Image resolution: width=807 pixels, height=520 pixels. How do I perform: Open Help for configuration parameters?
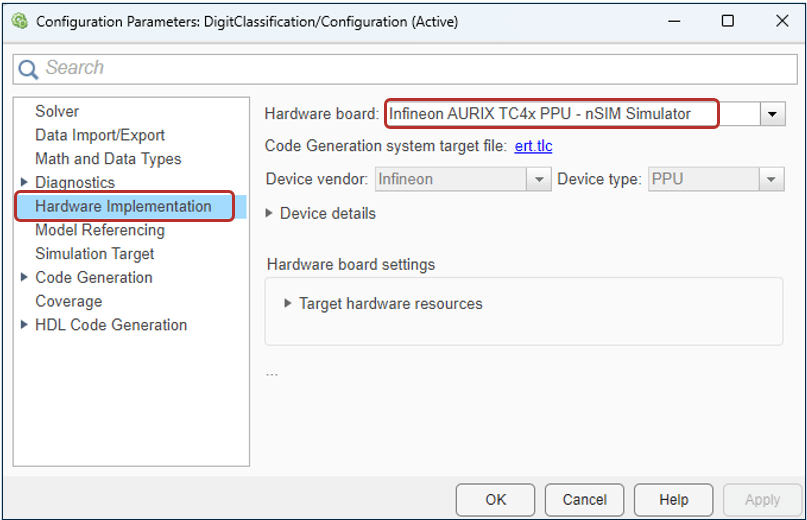[x=673, y=499]
